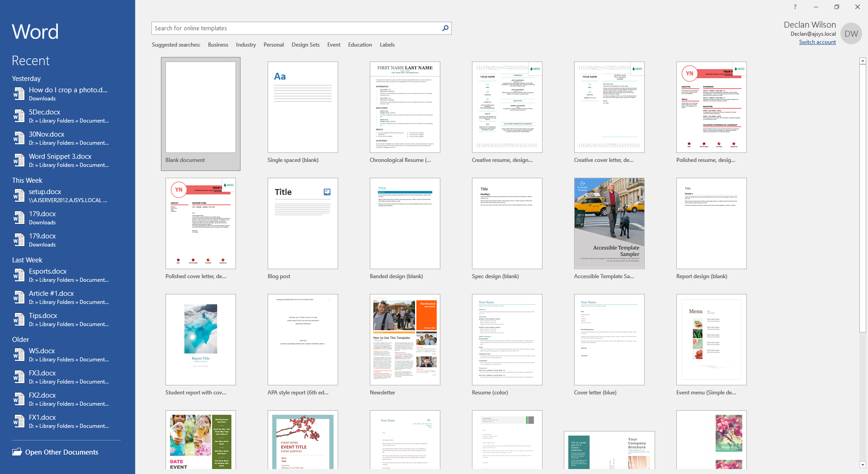The image size is (868, 474).
Task: Choose the Blog post template
Action: point(302,223)
